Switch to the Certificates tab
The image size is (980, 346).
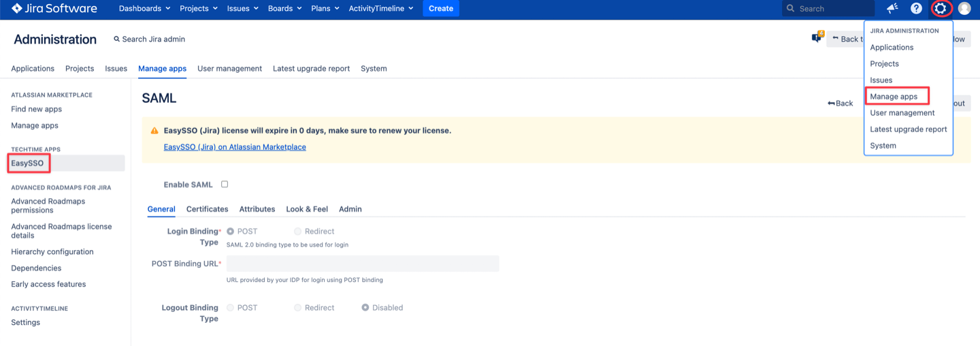coord(207,209)
